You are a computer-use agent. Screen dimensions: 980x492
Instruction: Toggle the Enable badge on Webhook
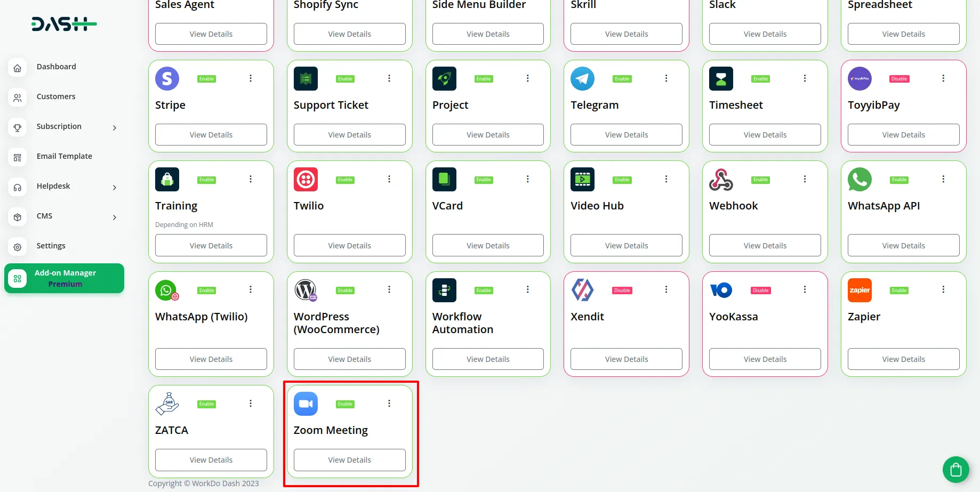760,180
